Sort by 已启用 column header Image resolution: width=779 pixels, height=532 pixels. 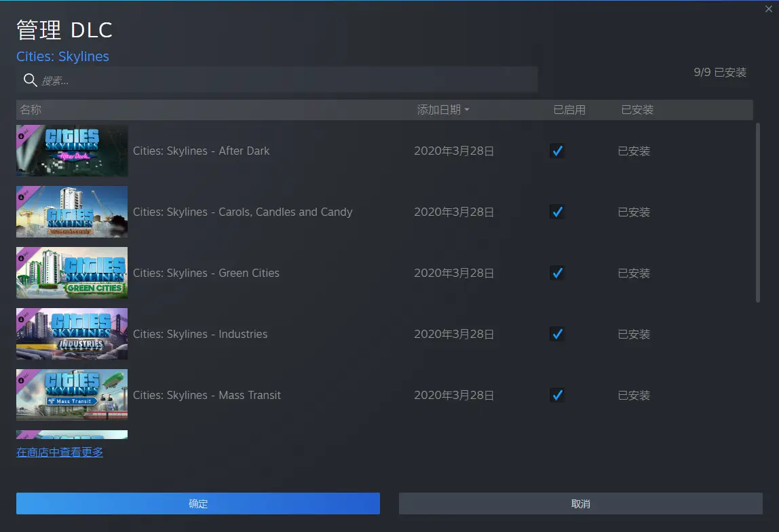[x=569, y=110]
